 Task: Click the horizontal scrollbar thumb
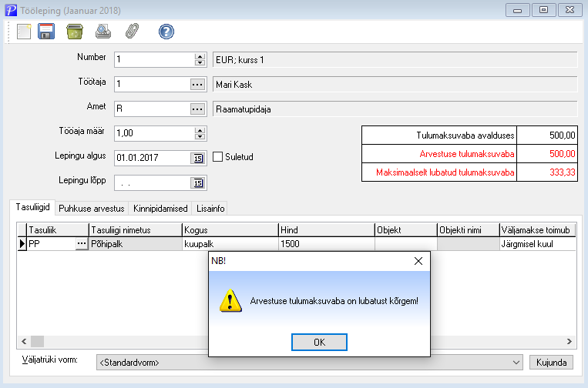(x=37, y=341)
